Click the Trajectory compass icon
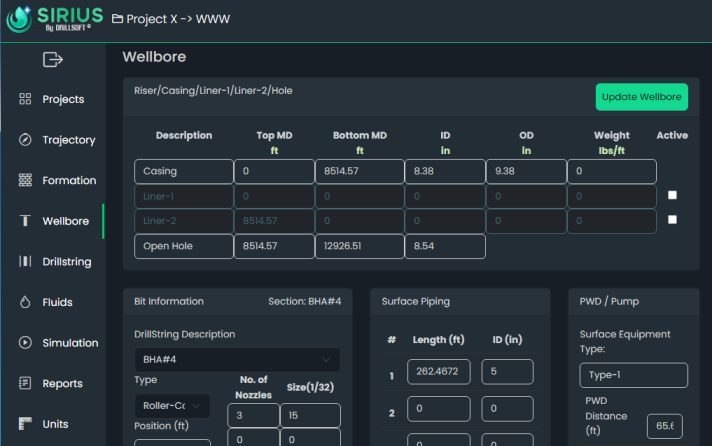The height and width of the screenshot is (446, 712). pyautogui.click(x=26, y=140)
